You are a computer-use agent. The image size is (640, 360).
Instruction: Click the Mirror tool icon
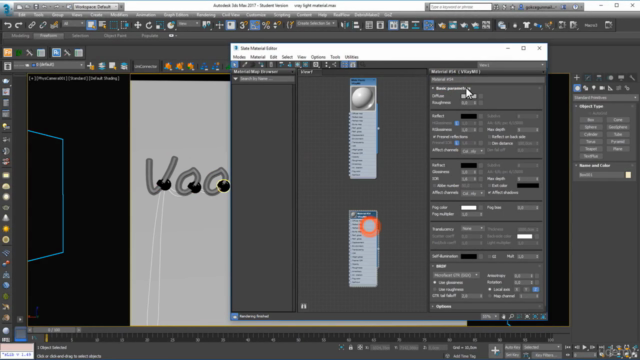click(345, 25)
